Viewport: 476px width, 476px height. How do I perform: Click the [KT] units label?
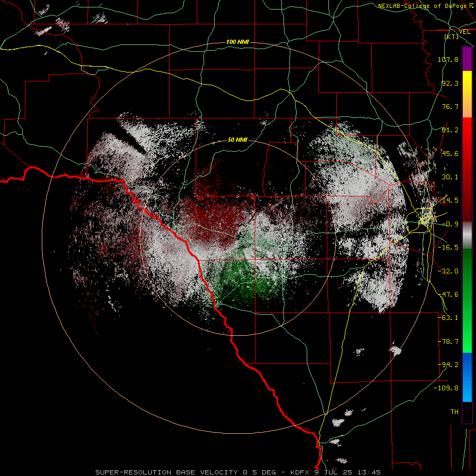click(x=451, y=36)
